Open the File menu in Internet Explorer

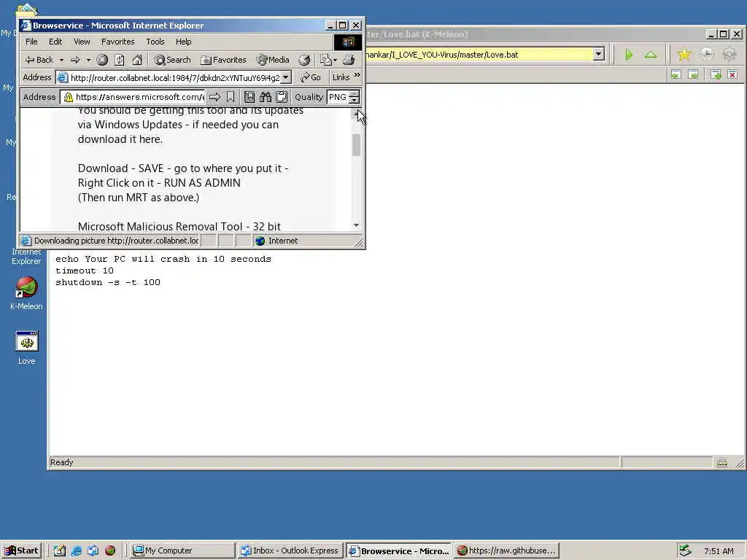click(31, 42)
